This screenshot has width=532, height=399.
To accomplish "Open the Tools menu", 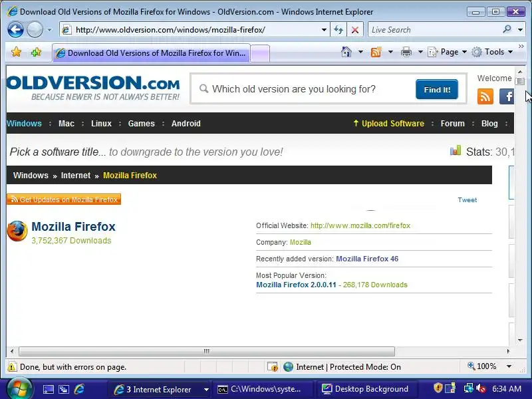I will pos(492,52).
